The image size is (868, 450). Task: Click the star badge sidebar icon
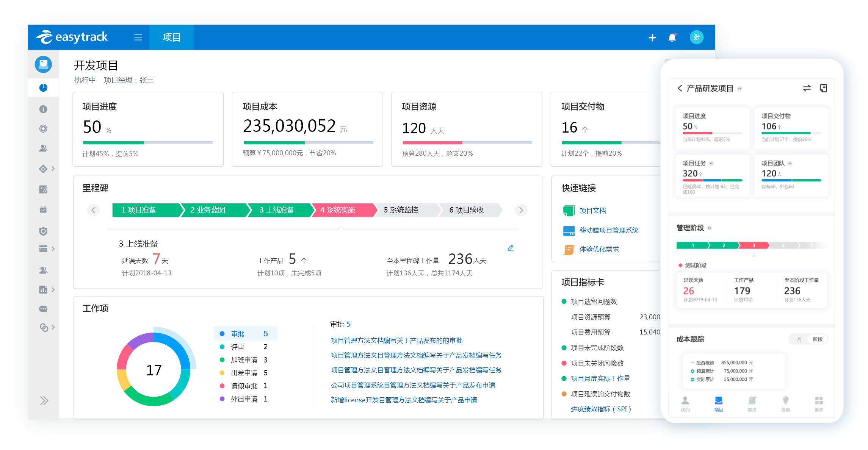(43, 129)
